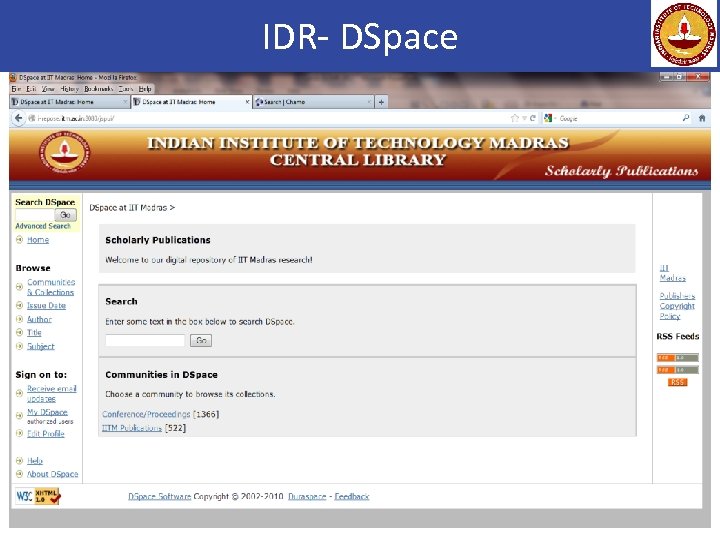Click the sidebar Go button
The width and height of the screenshot is (720, 540).
(x=66, y=214)
